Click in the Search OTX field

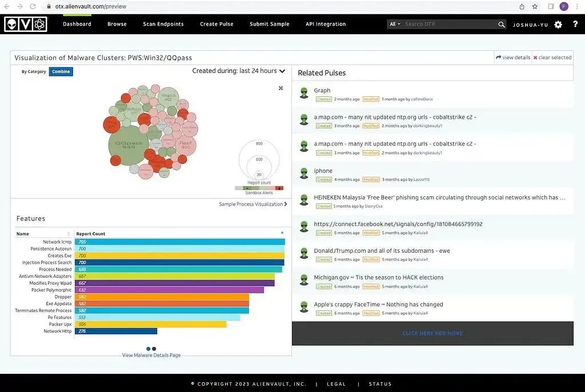pyautogui.click(x=450, y=24)
